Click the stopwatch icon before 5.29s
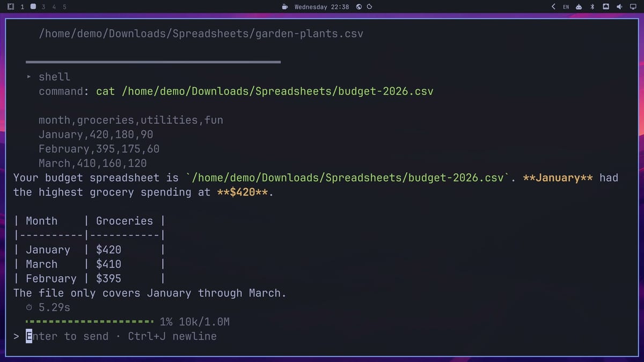The height and width of the screenshot is (362, 644). 30,308
